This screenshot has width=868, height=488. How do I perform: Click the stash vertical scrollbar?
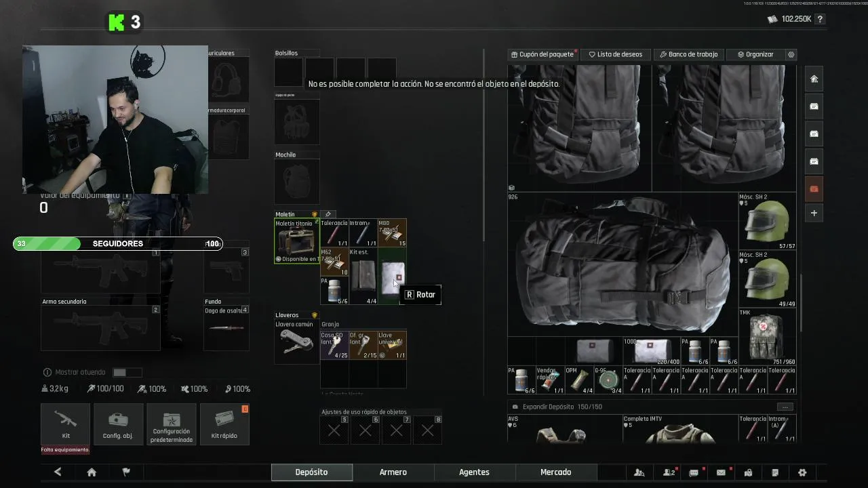click(801, 302)
